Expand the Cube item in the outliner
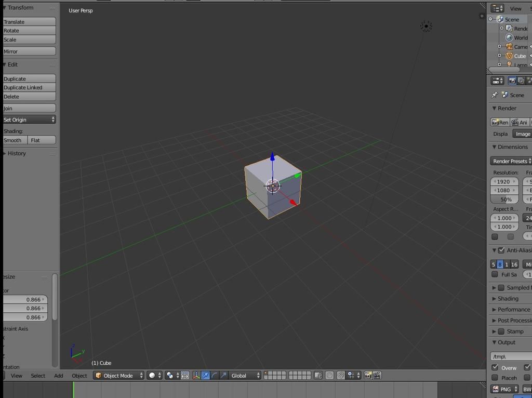The width and height of the screenshot is (532, 398). (499, 55)
